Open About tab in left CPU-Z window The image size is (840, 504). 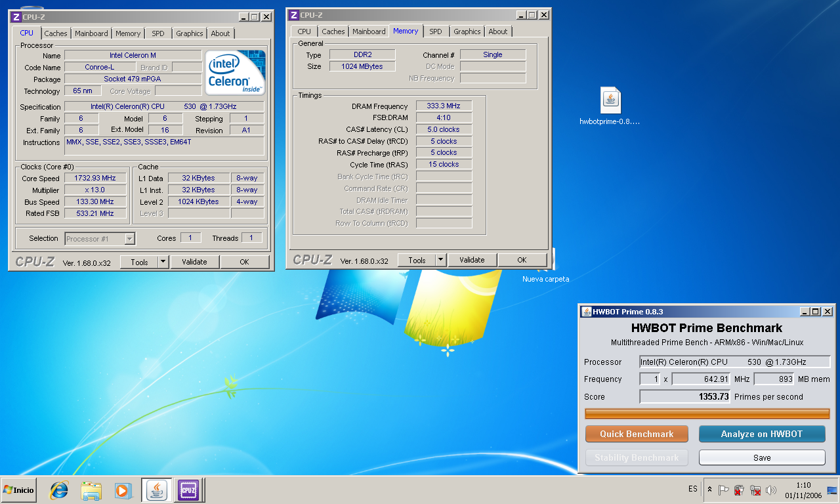(220, 33)
